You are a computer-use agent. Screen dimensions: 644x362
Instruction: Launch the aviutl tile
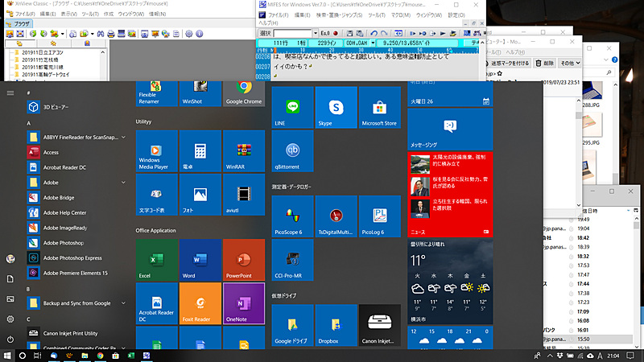[x=244, y=194]
